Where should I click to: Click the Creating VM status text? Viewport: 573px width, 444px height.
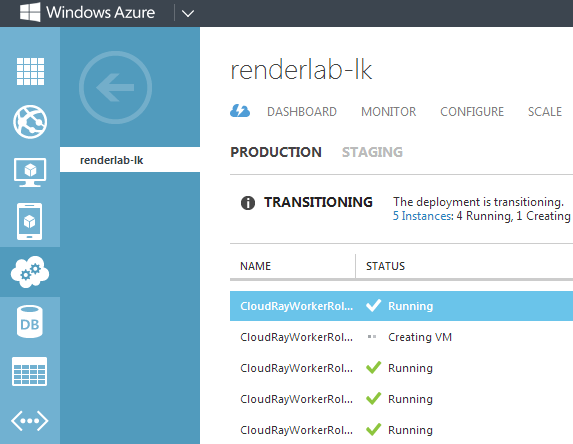(x=420, y=337)
